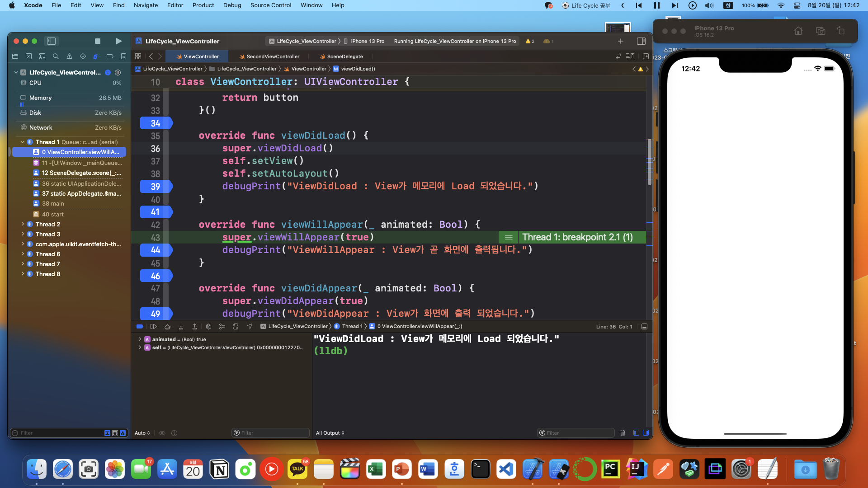Click Step Over in debug bar
Image resolution: width=868 pixels, height=488 pixels.
coord(167,326)
